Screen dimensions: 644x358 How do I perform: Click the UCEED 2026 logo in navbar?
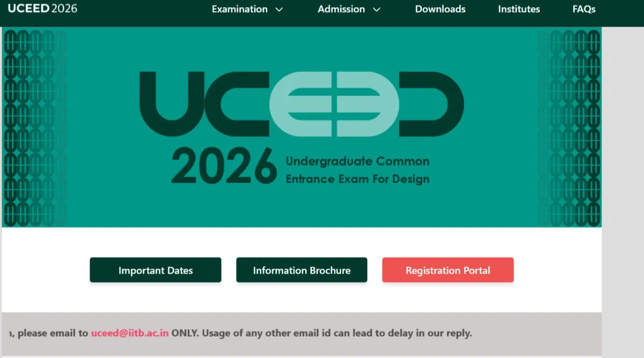tap(41, 9)
